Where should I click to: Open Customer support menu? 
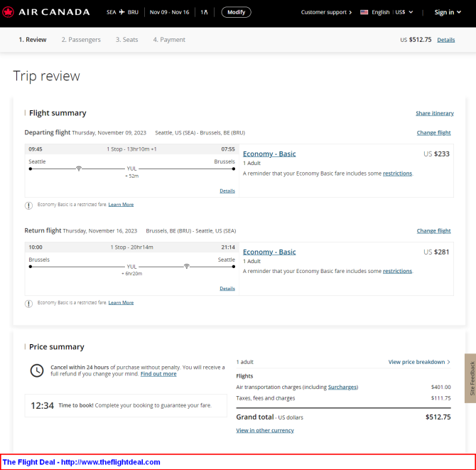pos(326,12)
